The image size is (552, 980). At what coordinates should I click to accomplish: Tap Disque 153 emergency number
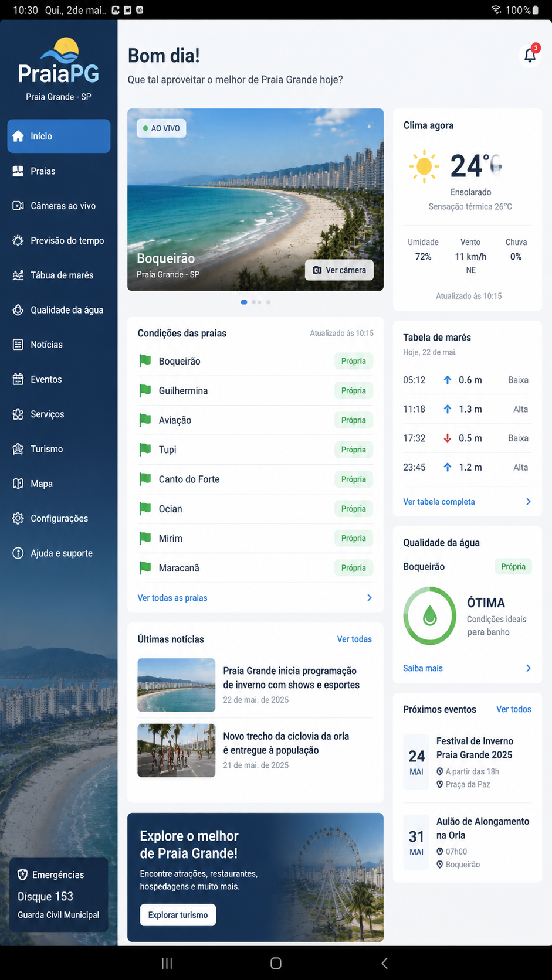(x=46, y=896)
